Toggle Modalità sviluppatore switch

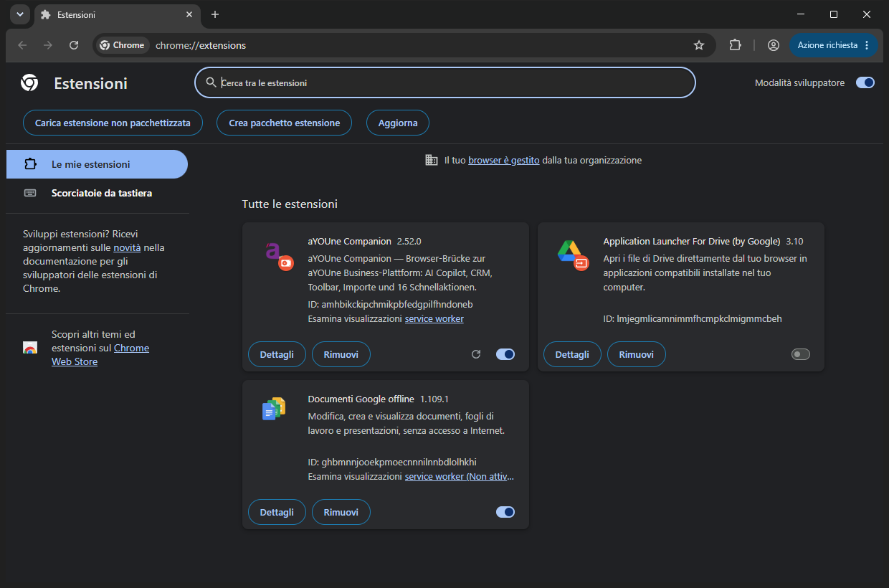tap(865, 82)
